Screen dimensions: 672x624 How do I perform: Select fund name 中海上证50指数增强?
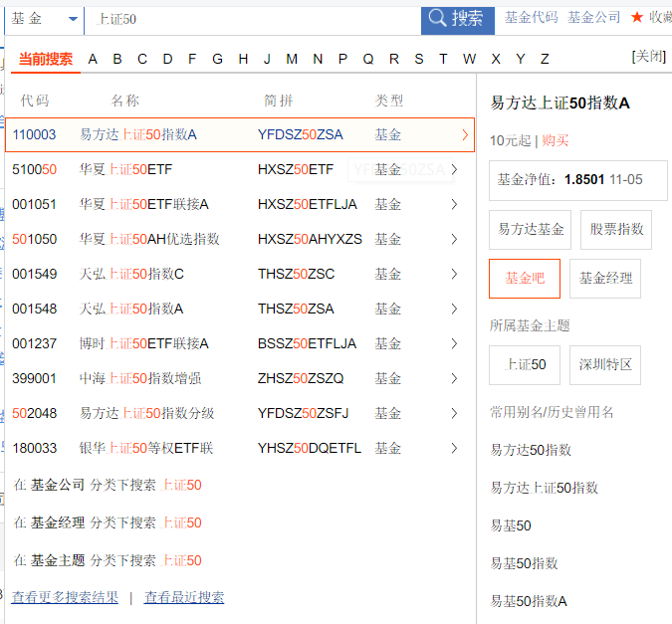click(140, 378)
